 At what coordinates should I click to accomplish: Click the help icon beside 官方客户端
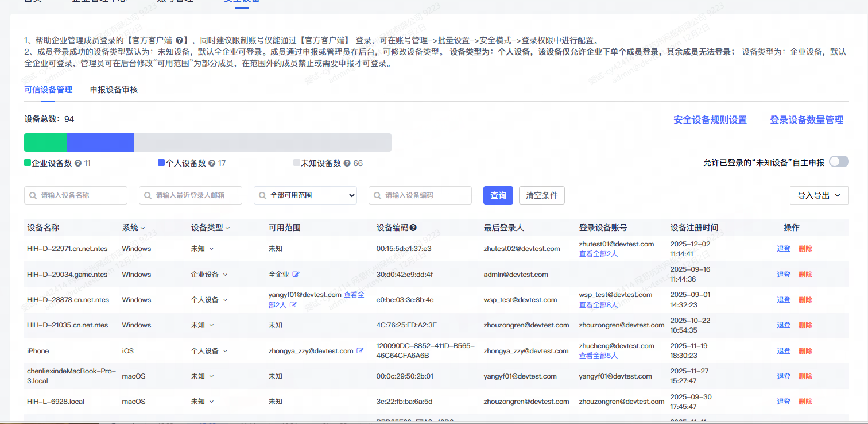pyautogui.click(x=180, y=41)
